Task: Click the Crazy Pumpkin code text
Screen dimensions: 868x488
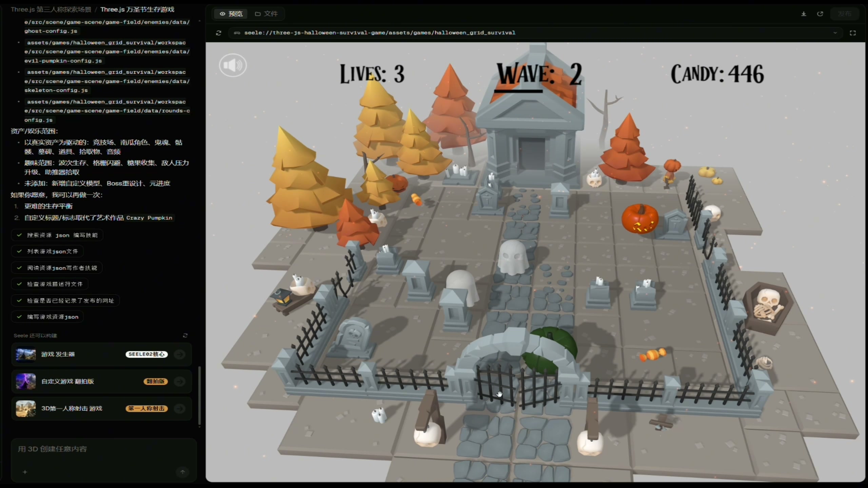Action: tap(149, 218)
